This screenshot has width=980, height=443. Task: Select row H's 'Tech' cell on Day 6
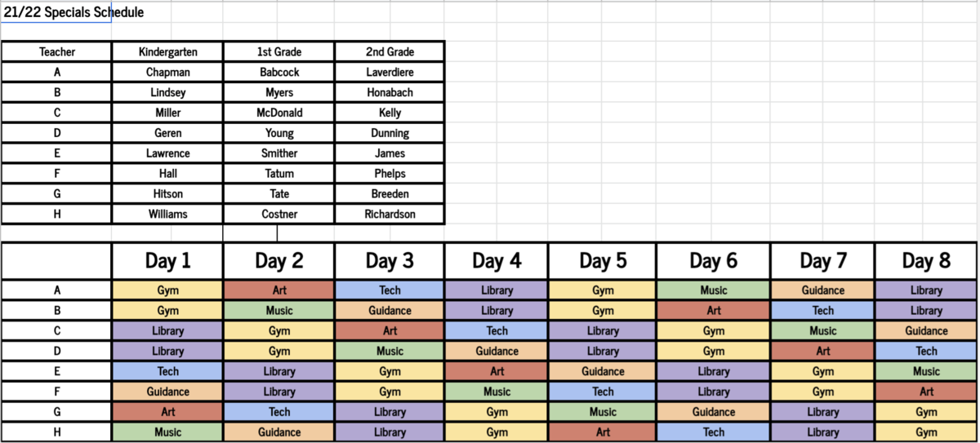(714, 432)
